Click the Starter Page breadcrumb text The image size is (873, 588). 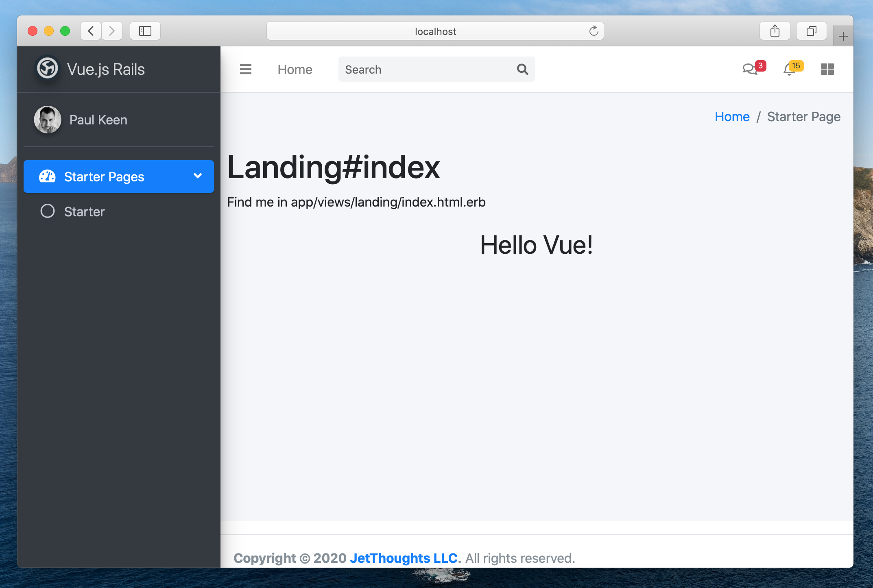pos(804,117)
